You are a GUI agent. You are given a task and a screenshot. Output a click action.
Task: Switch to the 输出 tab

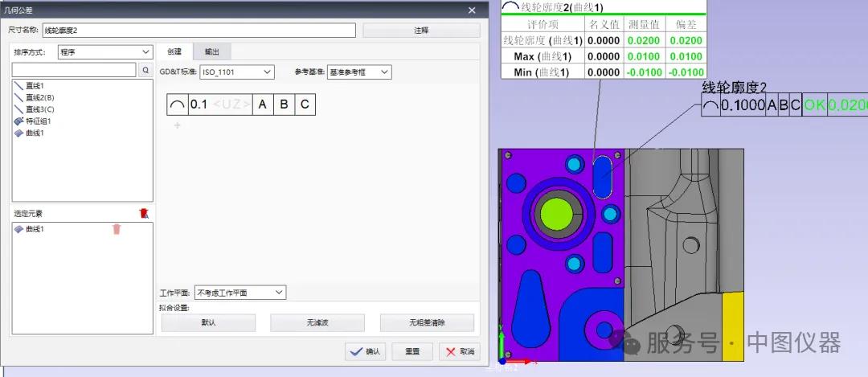pos(212,51)
